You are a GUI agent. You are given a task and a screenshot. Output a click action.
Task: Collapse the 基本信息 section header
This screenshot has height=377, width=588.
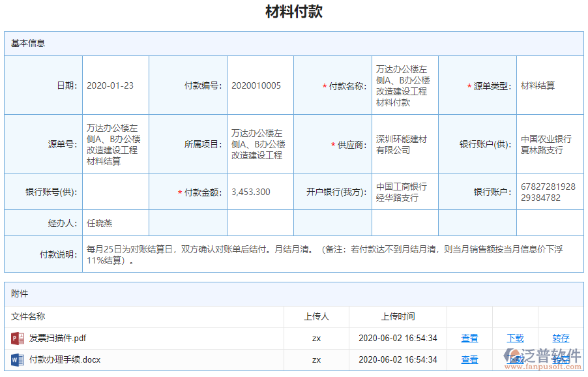coord(23,44)
